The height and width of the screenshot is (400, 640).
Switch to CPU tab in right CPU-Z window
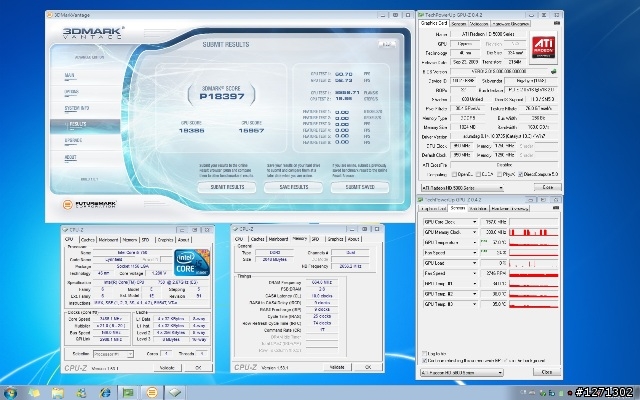[x=239, y=239]
